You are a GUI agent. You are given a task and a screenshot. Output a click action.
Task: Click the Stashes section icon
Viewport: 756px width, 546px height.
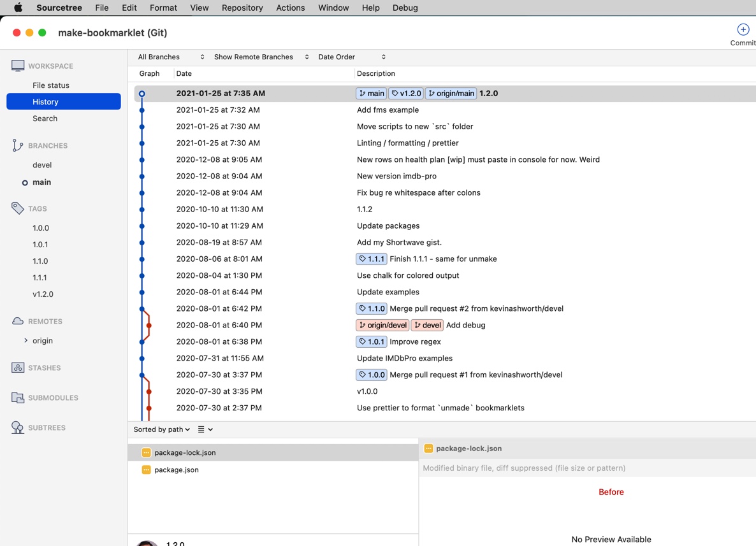pos(17,367)
